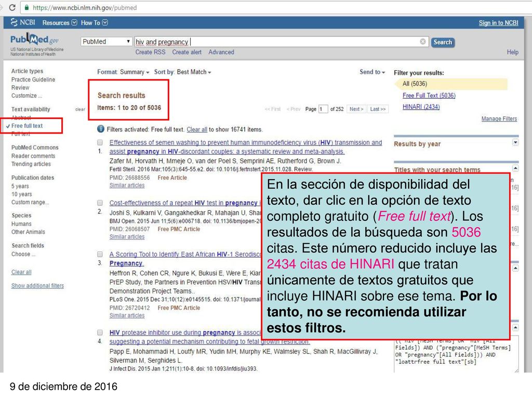The width and height of the screenshot is (532, 399).
Task: Open the Advanced search link
Action: pyautogui.click(x=221, y=52)
